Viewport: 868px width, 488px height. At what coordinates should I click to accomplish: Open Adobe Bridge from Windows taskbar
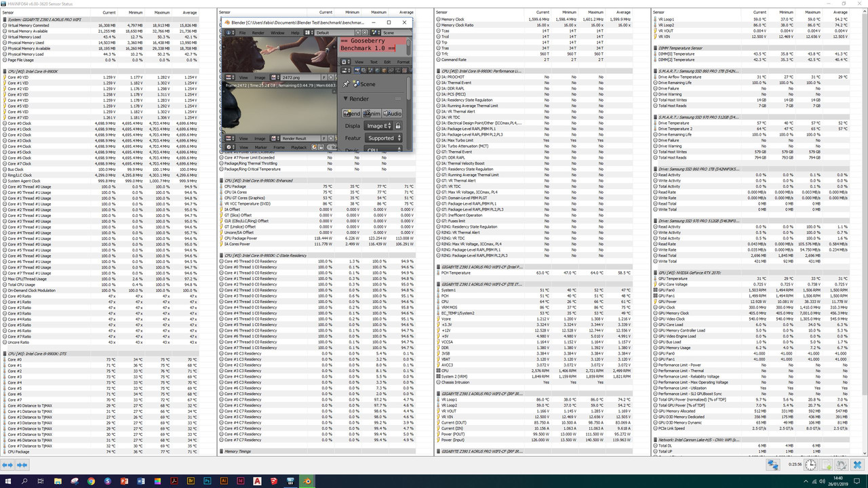tap(191, 481)
